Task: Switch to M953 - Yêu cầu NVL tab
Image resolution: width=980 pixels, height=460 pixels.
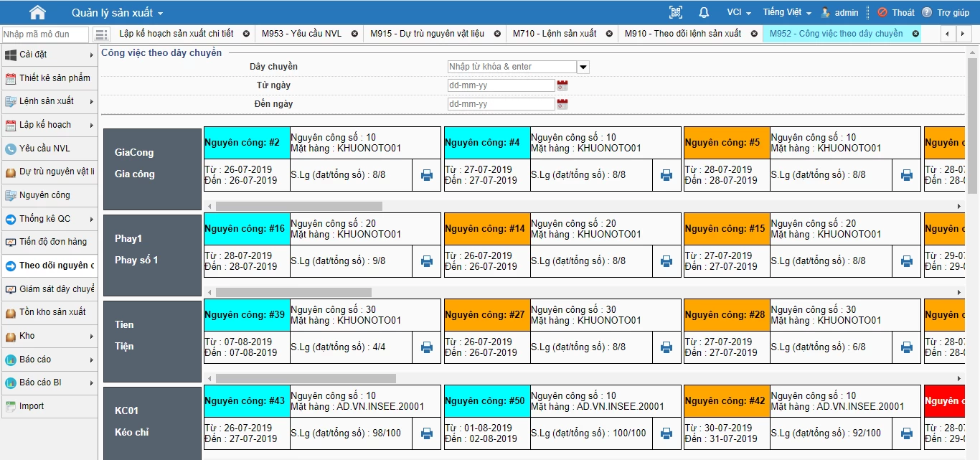Action: pyautogui.click(x=301, y=34)
